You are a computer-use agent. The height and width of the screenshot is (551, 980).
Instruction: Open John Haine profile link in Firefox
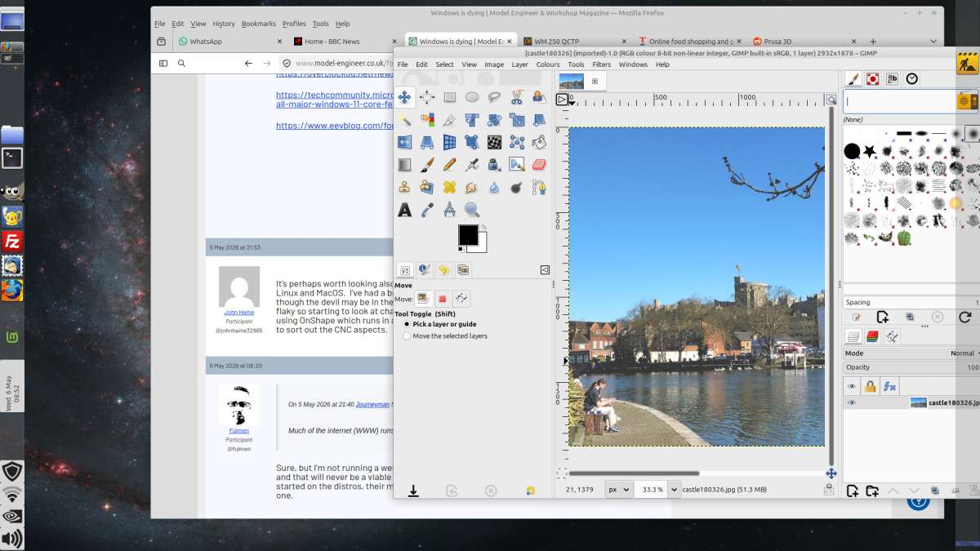pos(239,313)
